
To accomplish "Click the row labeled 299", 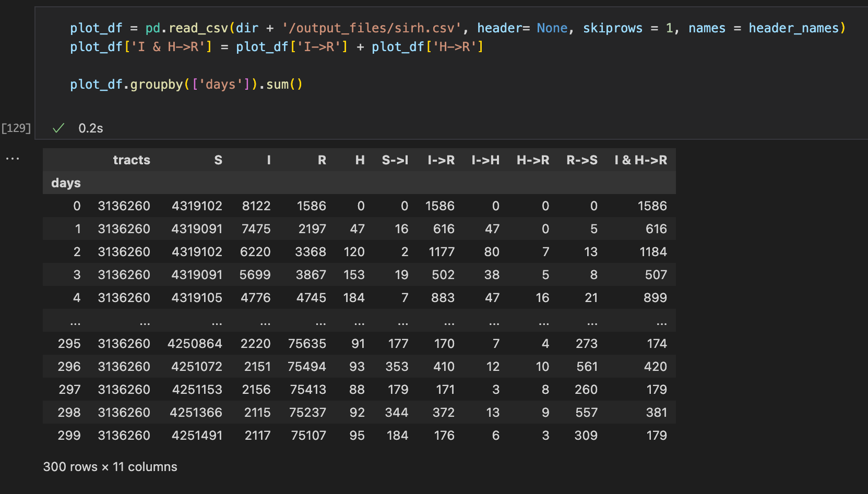I will pyautogui.click(x=69, y=435).
